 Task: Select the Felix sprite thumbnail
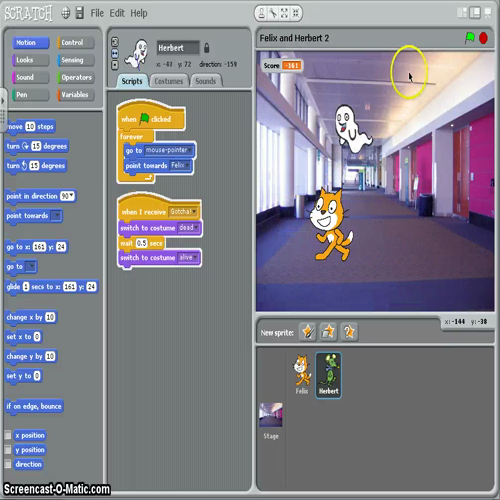[302, 375]
